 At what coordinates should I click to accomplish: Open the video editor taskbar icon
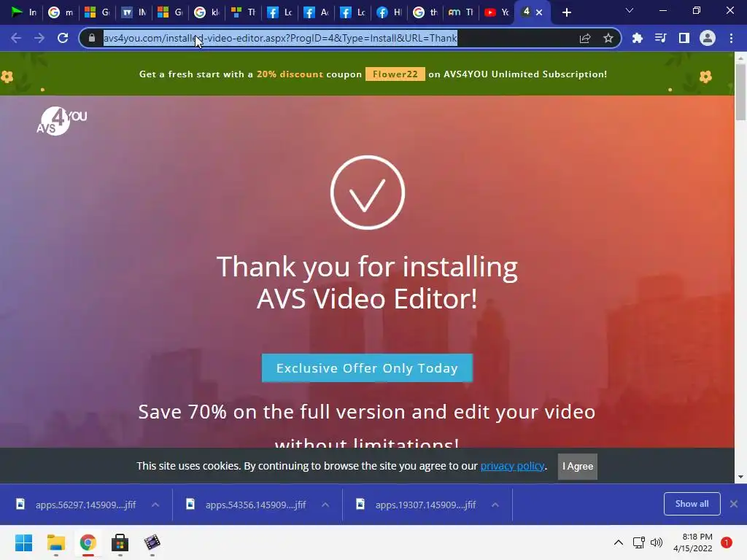[x=152, y=542]
